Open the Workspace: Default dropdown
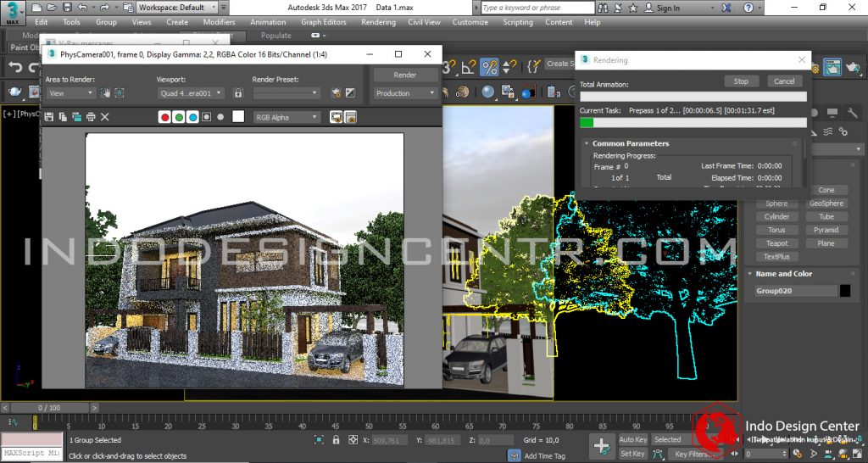 [x=177, y=8]
